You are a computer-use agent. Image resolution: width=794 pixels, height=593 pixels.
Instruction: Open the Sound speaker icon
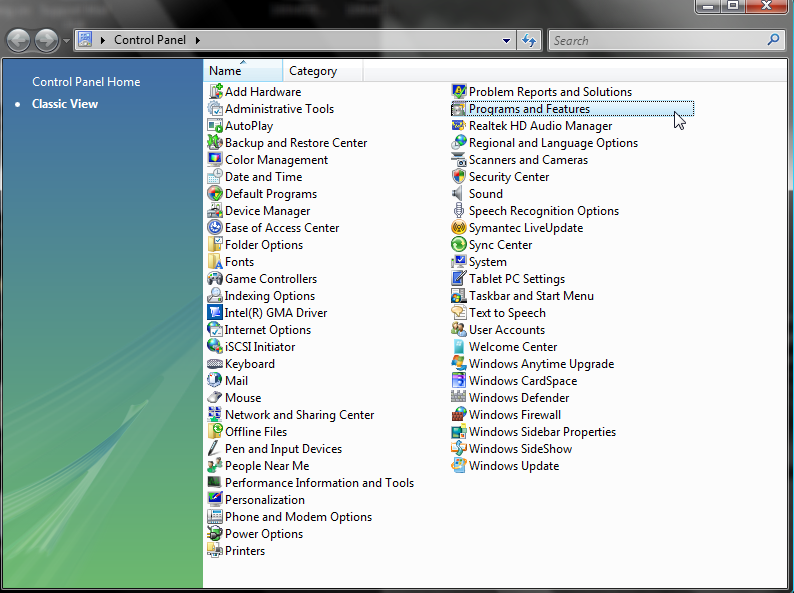[x=459, y=194]
